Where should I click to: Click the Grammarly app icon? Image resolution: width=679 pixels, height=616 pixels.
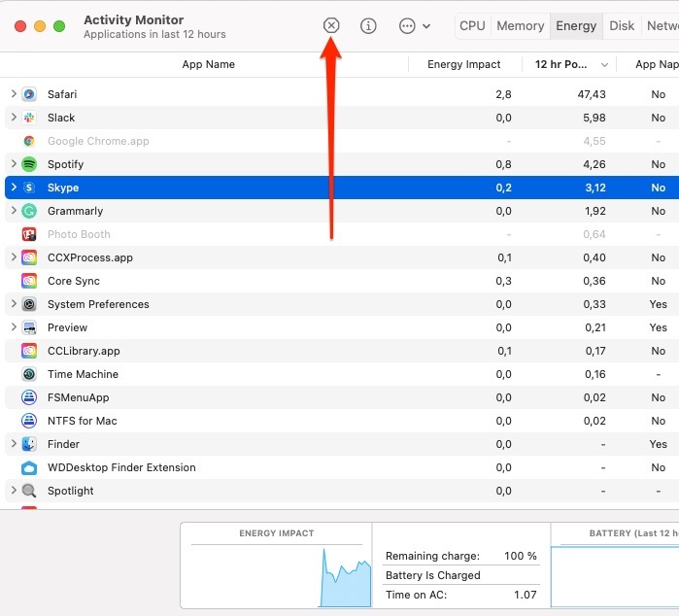[x=29, y=211]
